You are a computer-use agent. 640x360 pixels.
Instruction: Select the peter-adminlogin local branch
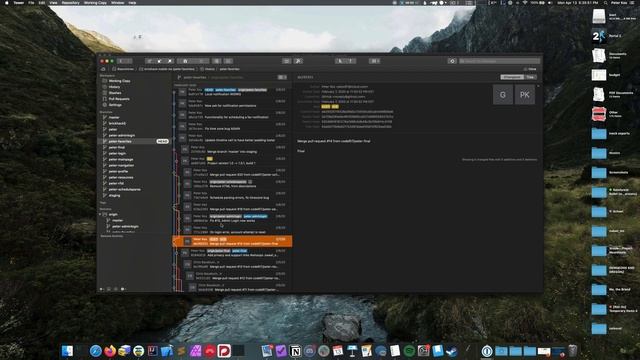point(122,135)
